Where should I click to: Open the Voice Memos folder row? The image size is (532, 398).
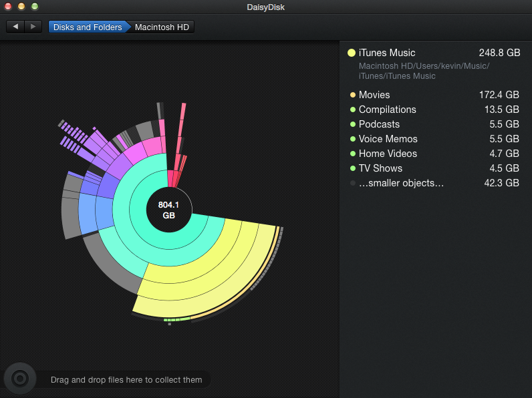434,139
